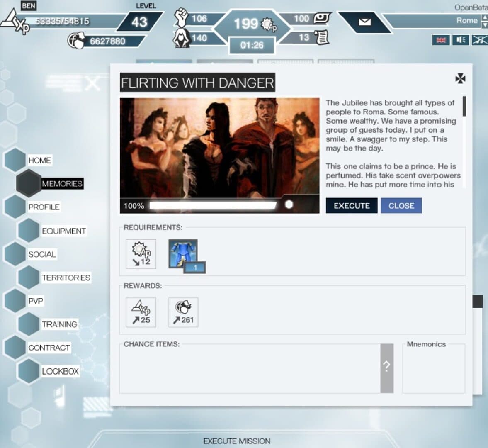The image size is (488, 448).
Task: Click the EQUIPMENT hexagon icon
Action: pos(29,230)
